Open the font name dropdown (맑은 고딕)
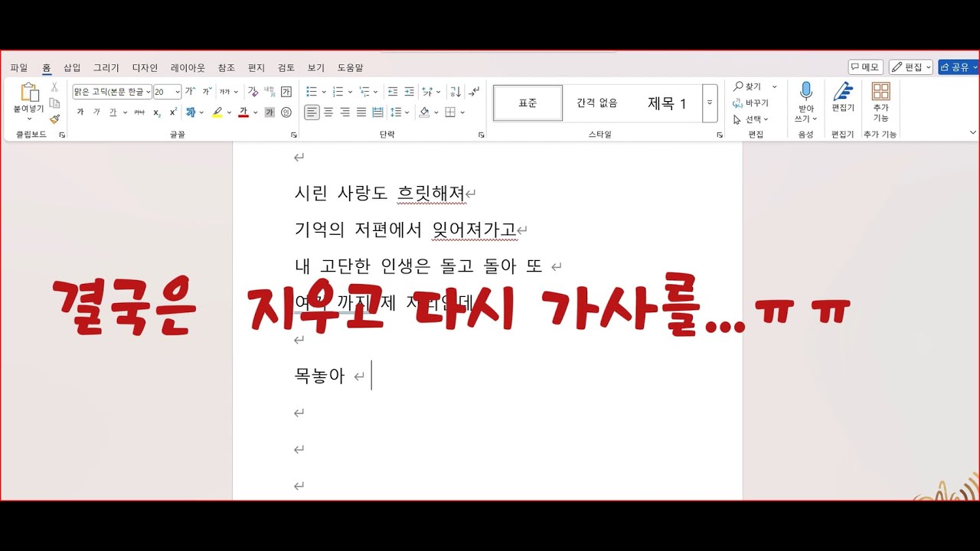 (x=148, y=92)
